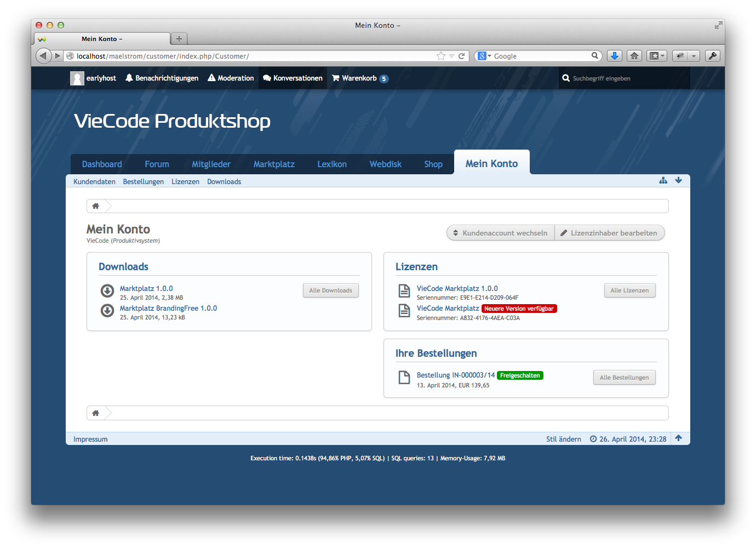Click the download icon beside Marktplatz BrandingFree
The height and width of the screenshot is (548, 756).
tap(107, 311)
